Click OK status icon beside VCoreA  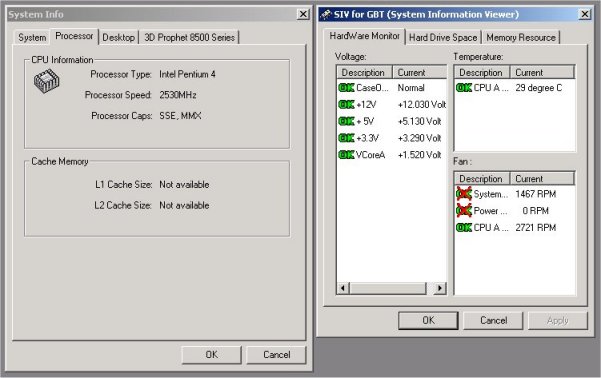coord(346,155)
